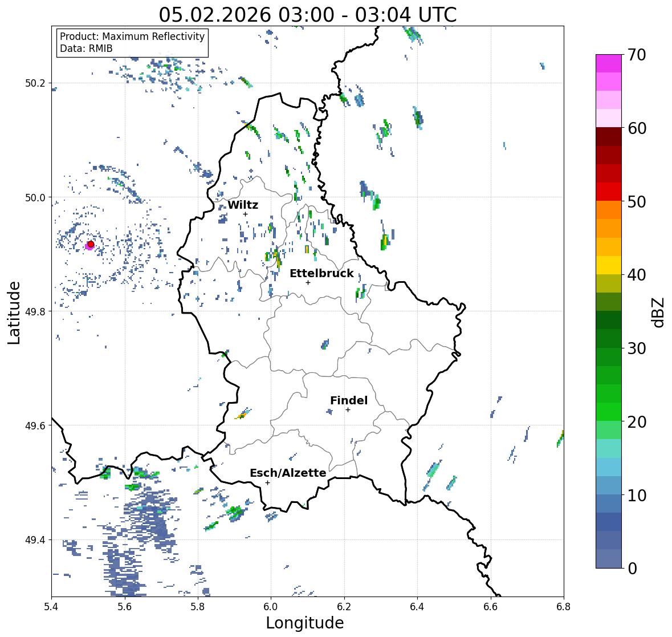Screen dimensions: 672x637
Task: Click the 10 tick on the colorbar
Action: point(637,495)
